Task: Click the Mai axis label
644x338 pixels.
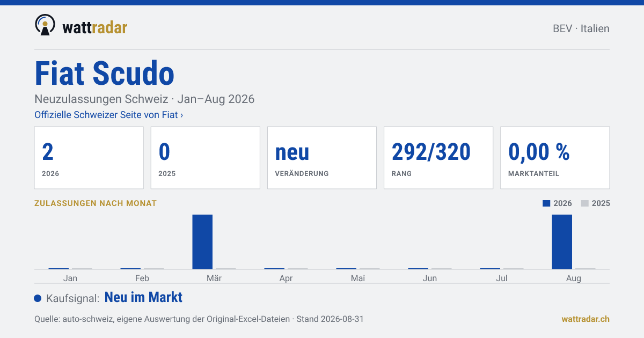Action: (x=358, y=278)
